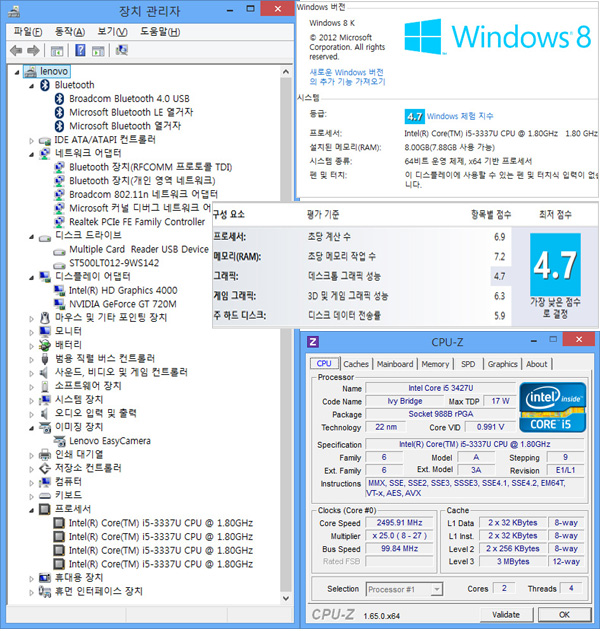
Task: Collapse the 디스크 드라이브 category
Action: coord(31,236)
